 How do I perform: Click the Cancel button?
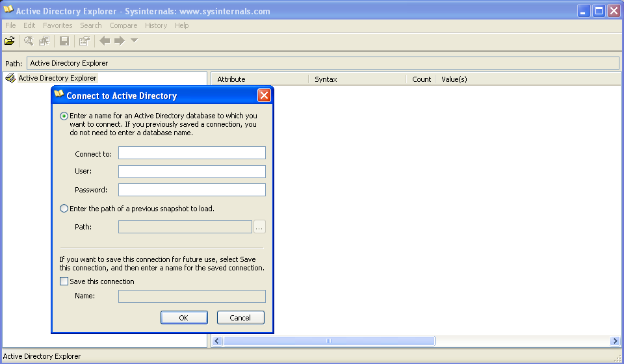click(x=240, y=317)
